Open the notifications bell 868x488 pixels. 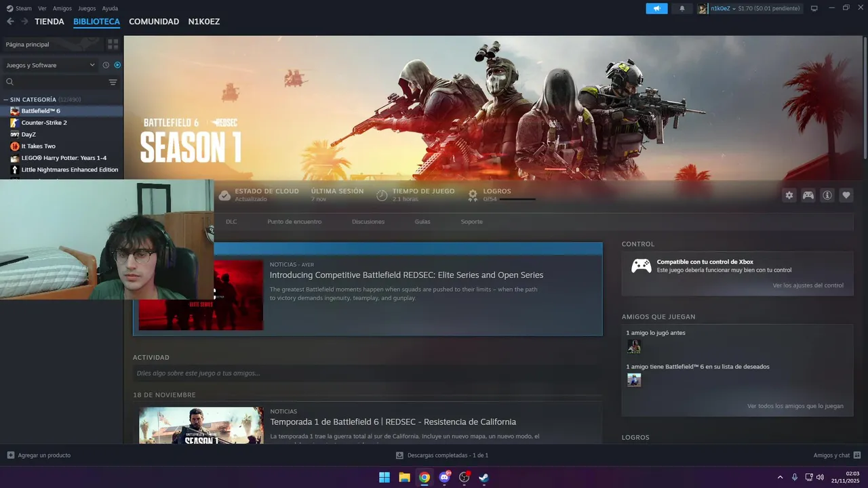tap(682, 8)
